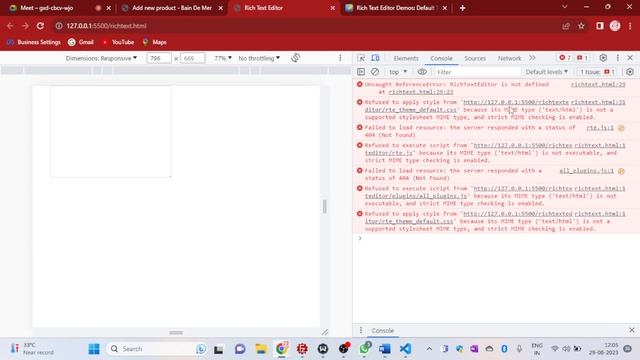Open console settings gear beside issues counter
Screen dimensions: 640x360
(x=630, y=72)
